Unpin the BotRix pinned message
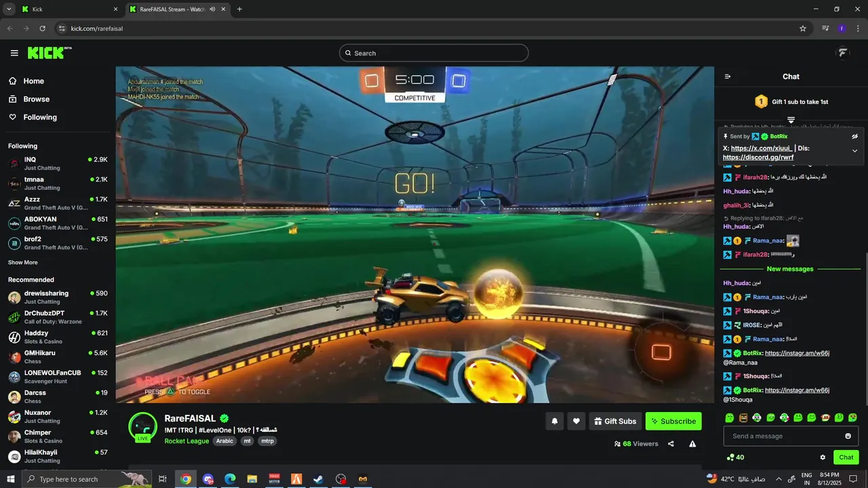The width and height of the screenshot is (868, 488). tap(854, 136)
